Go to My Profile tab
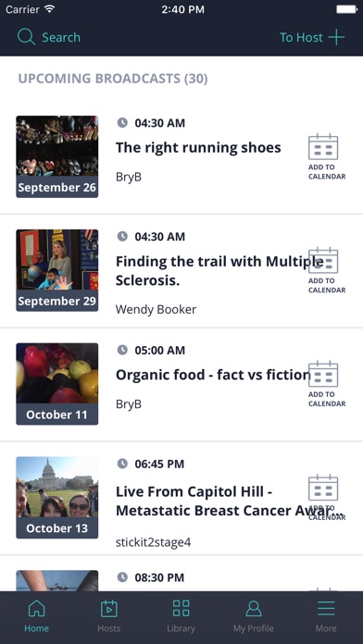The height and width of the screenshot is (644, 363). pos(253,616)
